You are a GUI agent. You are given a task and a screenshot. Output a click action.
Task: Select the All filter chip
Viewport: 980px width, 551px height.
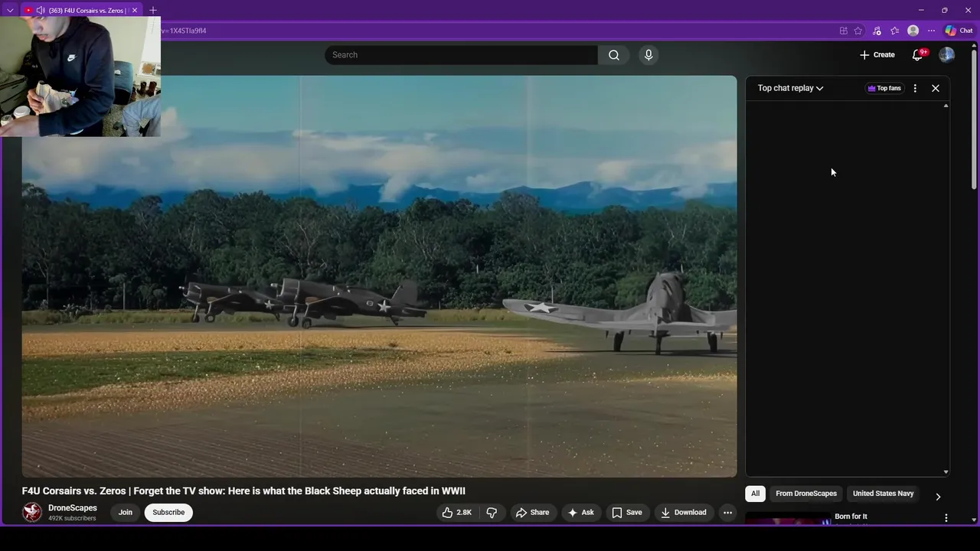(x=755, y=494)
